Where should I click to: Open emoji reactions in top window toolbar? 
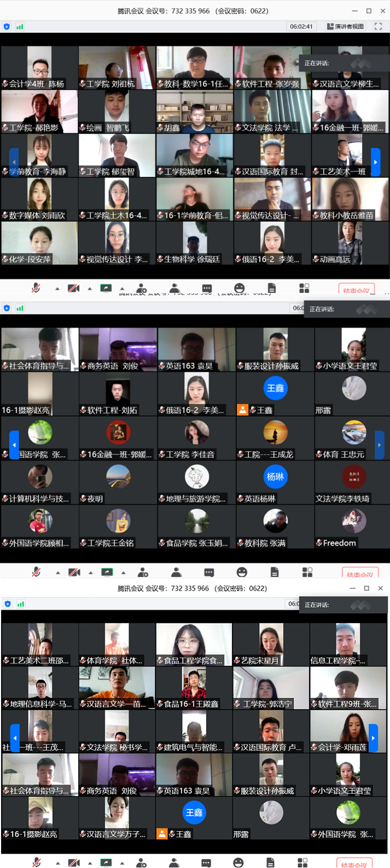[239, 288]
